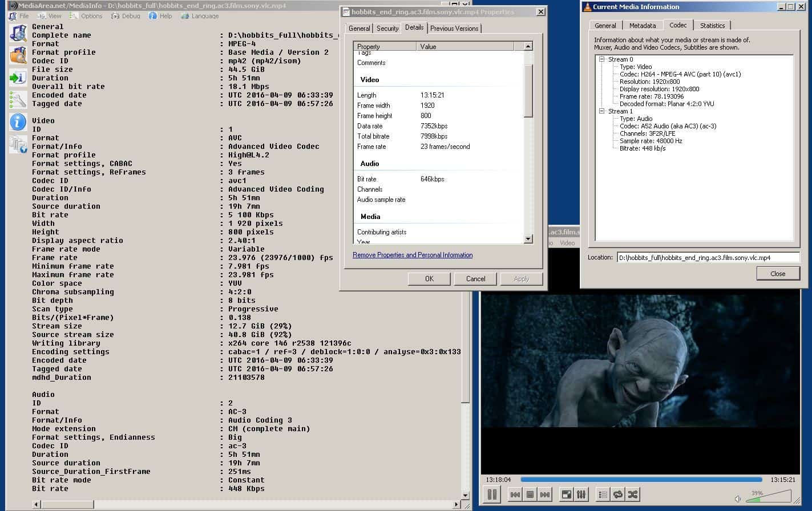Open the File menu in MediaInfo
The image size is (812, 511).
(19, 16)
